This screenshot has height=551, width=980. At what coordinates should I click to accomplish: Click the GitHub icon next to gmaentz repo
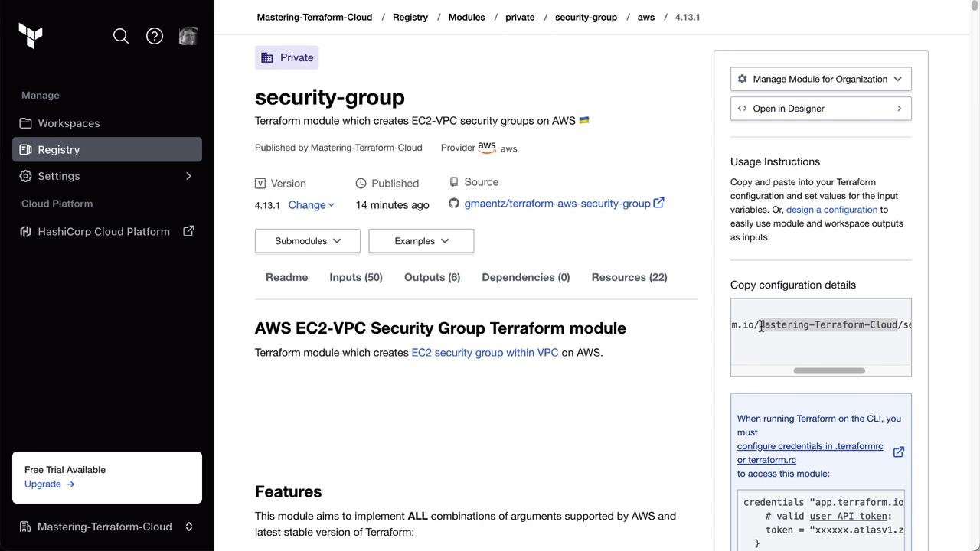454,204
